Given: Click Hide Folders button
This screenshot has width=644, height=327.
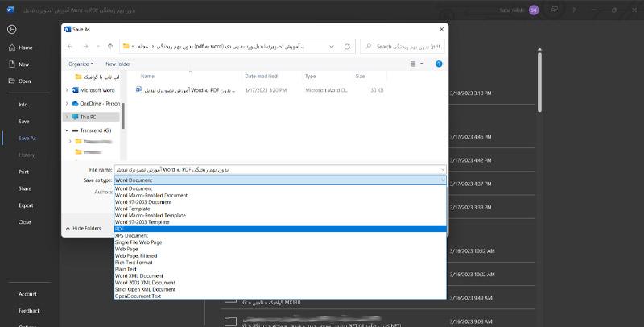Looking at the screenshot, I should [x=86, y=228].
